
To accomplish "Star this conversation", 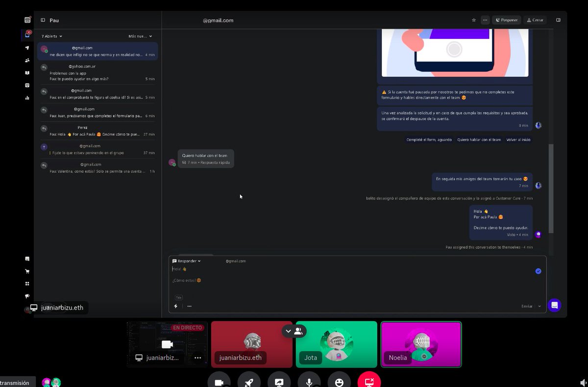I will tap(474, 20).
